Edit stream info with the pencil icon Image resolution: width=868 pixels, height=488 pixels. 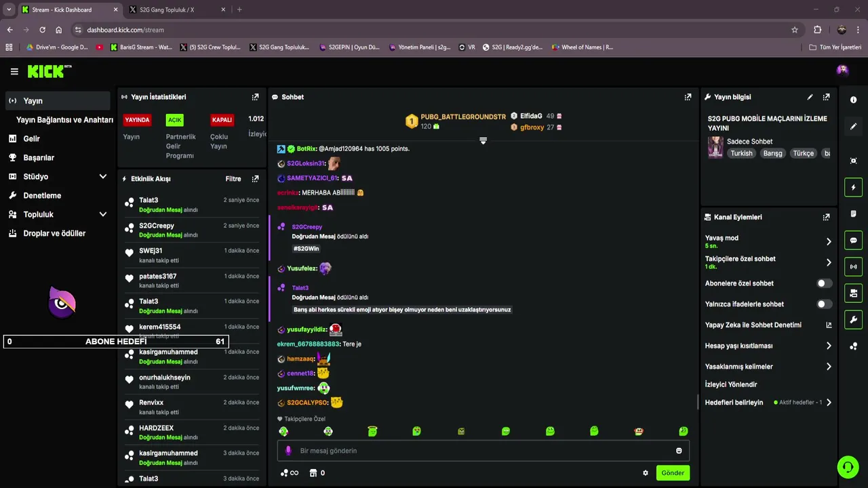[810, 97]
